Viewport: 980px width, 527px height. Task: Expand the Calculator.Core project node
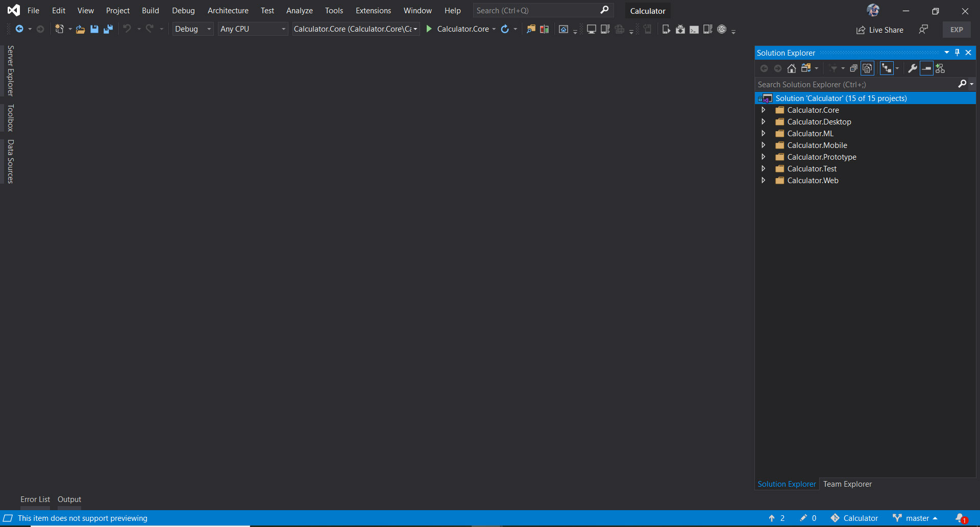764,110
